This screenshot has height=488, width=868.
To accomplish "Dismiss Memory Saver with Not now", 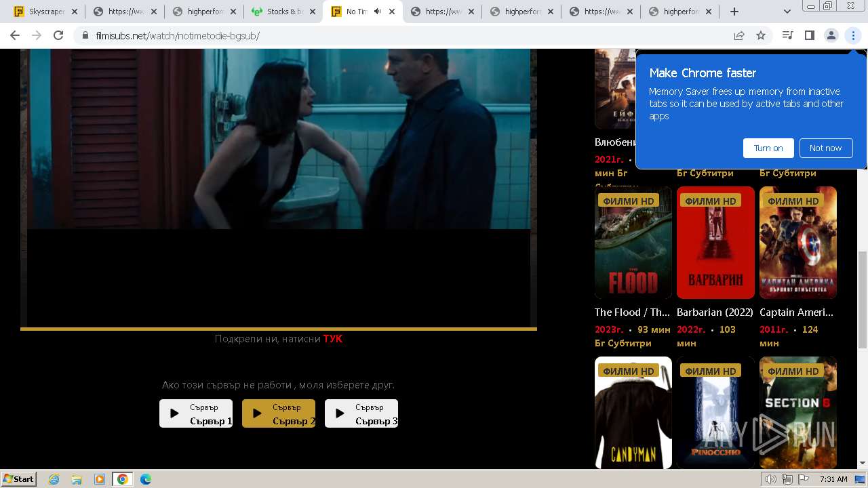I will click(x=825, y=148).
